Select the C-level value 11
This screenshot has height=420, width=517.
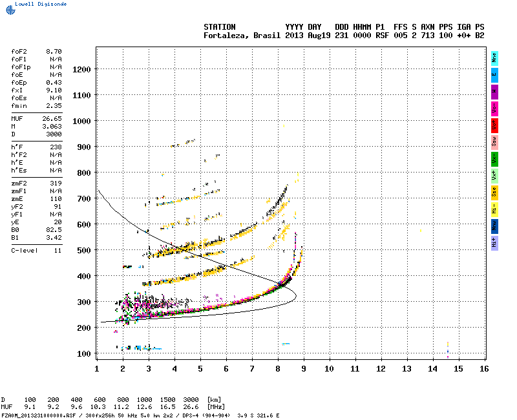tap(58, 251)
